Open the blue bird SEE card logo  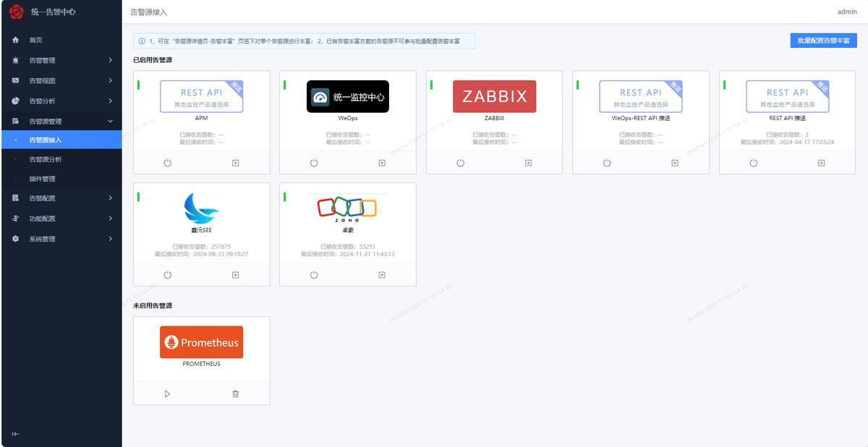click(201, 208)
